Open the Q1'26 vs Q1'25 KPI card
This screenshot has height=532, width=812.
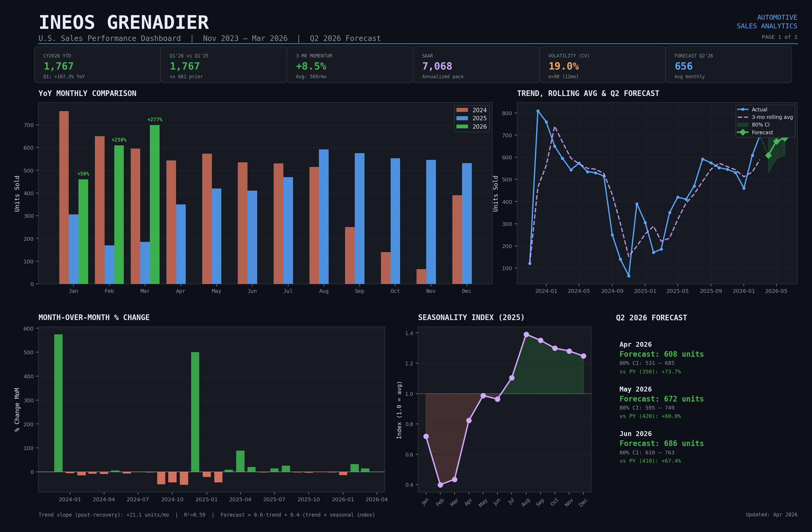[x=224, y=64]
